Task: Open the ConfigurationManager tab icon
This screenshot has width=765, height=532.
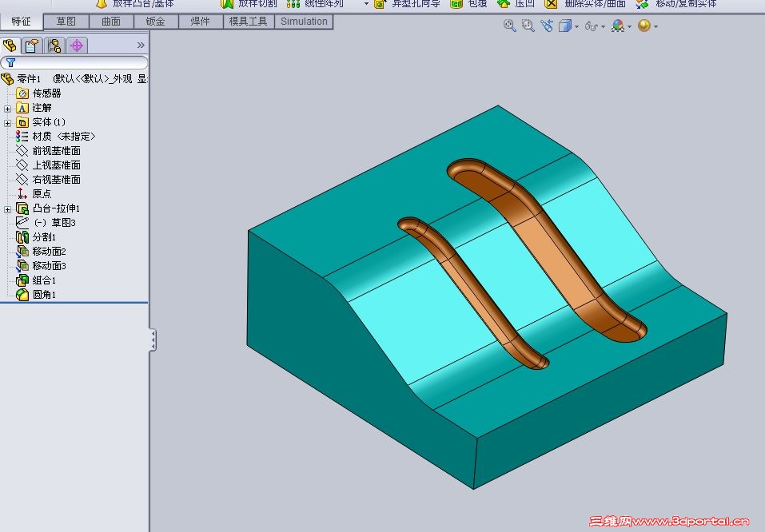Action: pos(54,46)
